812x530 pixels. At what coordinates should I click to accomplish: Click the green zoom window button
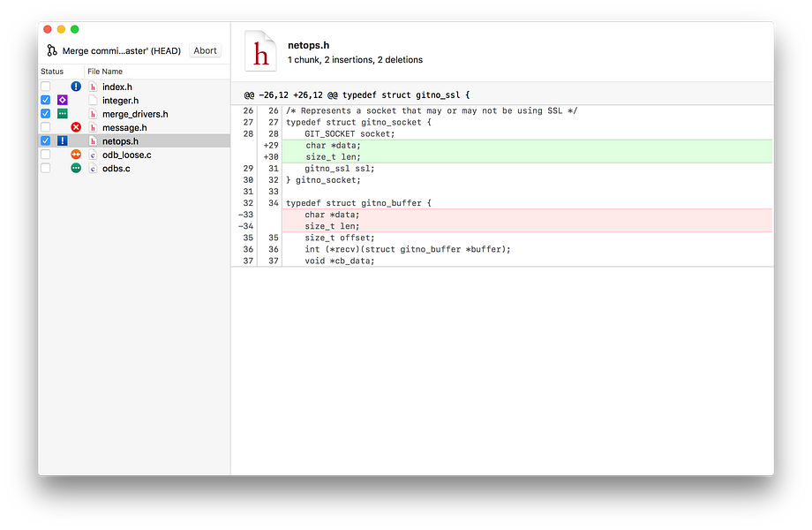74,29
